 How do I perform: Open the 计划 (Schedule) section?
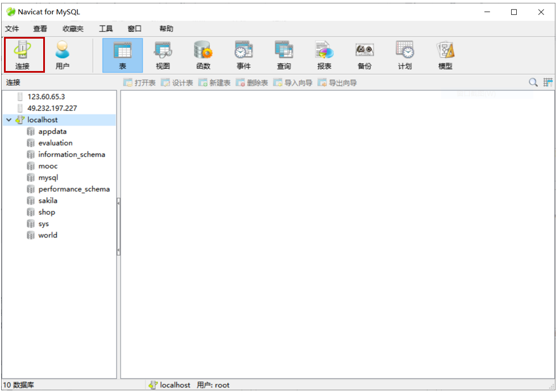405,55
